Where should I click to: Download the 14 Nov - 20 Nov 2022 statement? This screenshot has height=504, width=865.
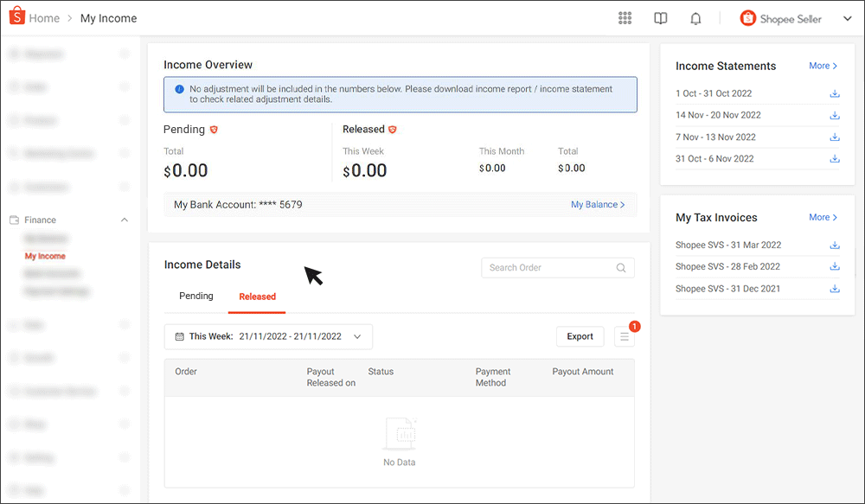835,115
